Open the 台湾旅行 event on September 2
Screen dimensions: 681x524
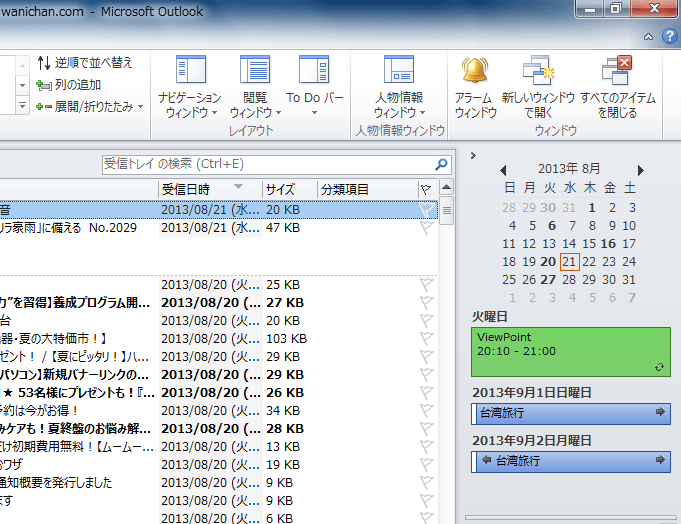571,462
